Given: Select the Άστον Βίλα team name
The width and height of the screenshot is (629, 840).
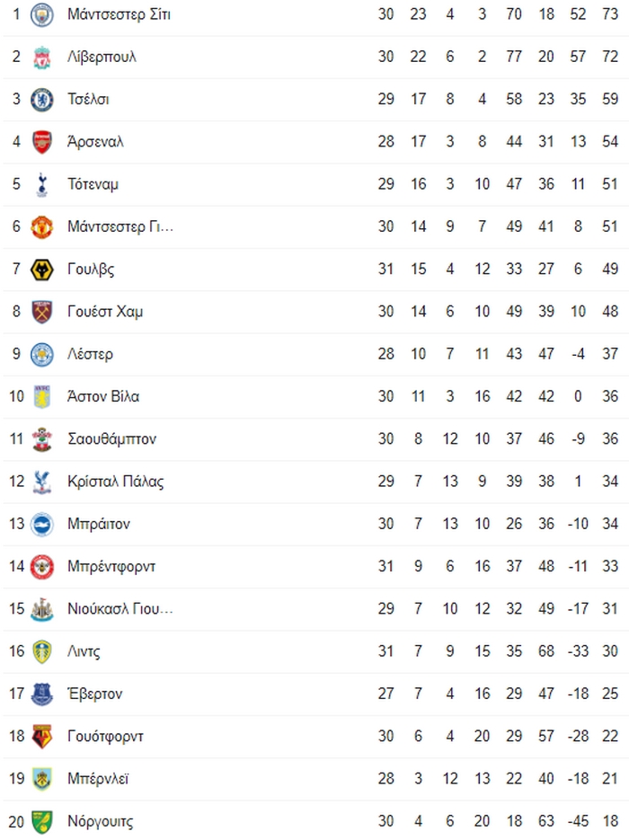Looking at the screenshot, I should pyautogui.click(x=103, y=396).
